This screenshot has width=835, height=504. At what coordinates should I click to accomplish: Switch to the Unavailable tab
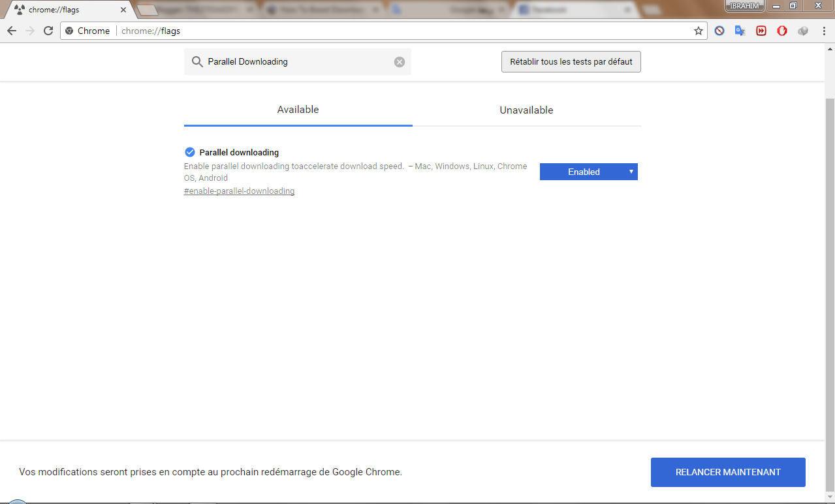[x=526, y=110]
